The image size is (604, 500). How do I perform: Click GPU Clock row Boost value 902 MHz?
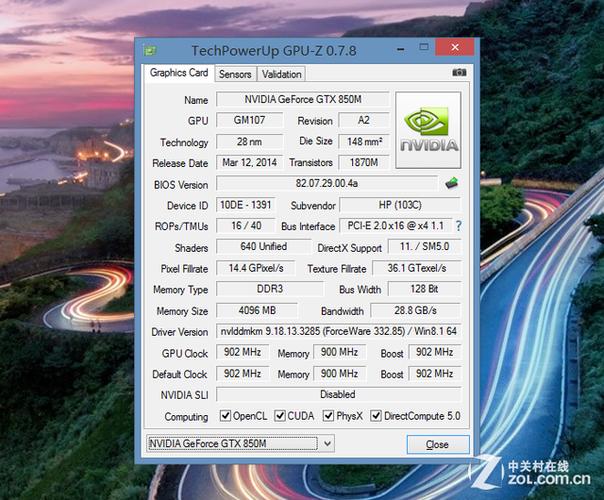pyautogui.click(x=435, y=352)
